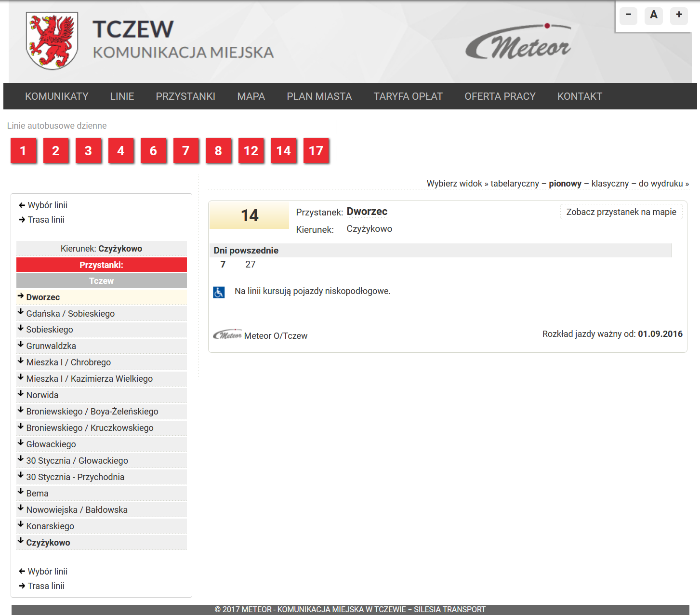The width and height of the screenshot is (700, 615).
Task: Open the KOMUNIKATY menu item
Action: pos(57,96)
